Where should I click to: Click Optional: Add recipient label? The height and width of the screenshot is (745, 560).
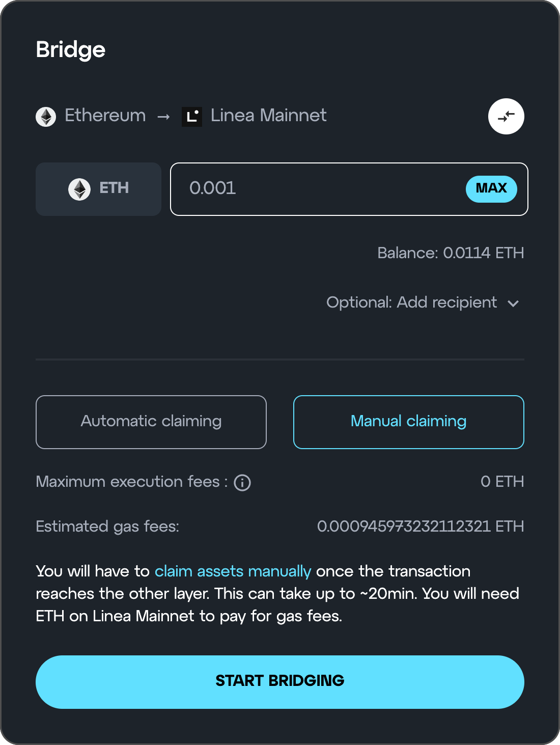click(411, 302)
